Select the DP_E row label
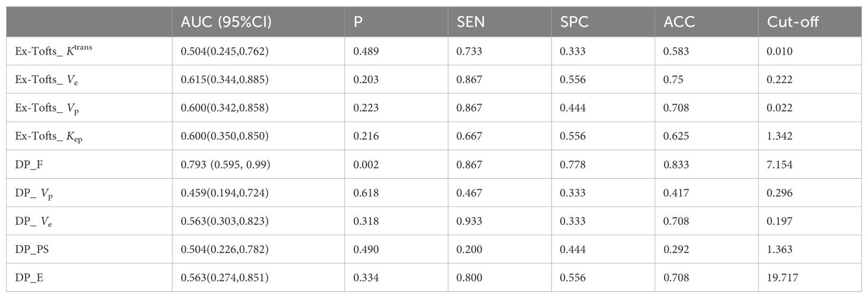 (29, 277)
